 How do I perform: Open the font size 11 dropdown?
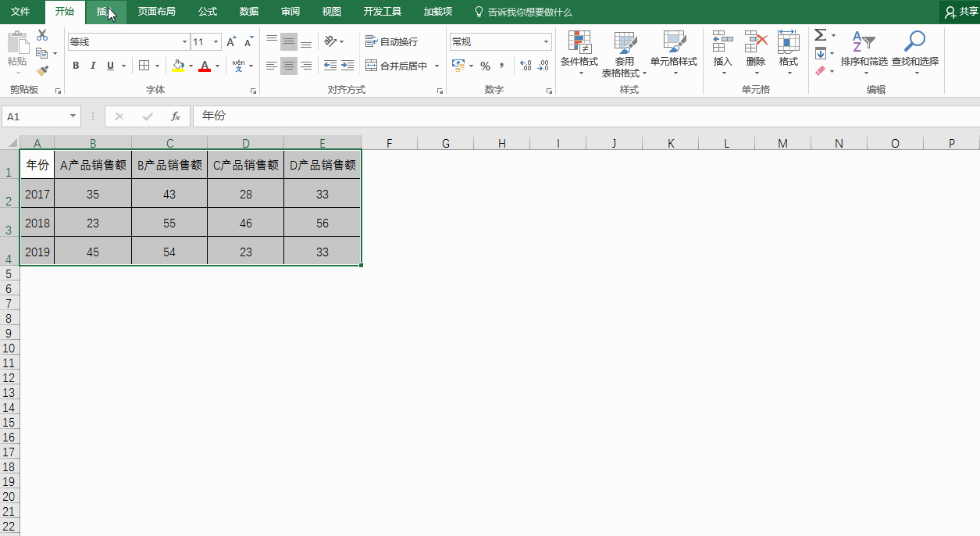(x=216, y=42)
